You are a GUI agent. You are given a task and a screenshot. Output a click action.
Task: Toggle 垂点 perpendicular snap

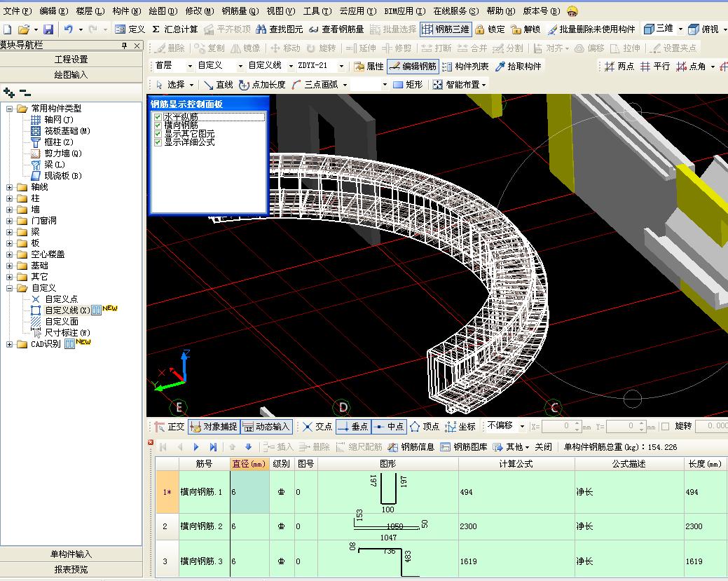tap(353, 426)
